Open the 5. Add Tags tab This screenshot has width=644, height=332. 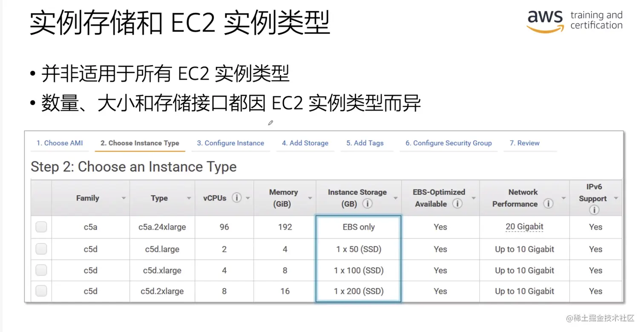tap(365, 143)
